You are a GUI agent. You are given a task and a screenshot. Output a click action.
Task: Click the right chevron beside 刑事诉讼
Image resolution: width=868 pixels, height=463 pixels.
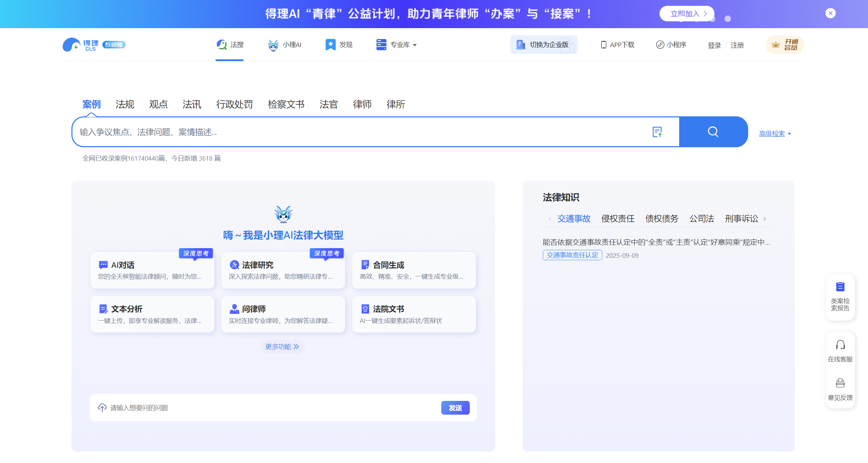[x=765, y=219]
